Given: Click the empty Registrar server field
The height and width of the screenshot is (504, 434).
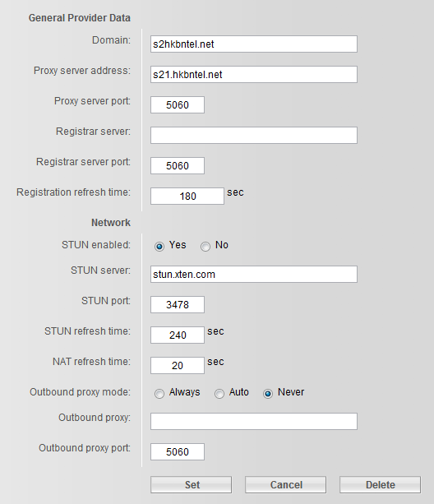Looking at the screenshot, I should [254, 136].
